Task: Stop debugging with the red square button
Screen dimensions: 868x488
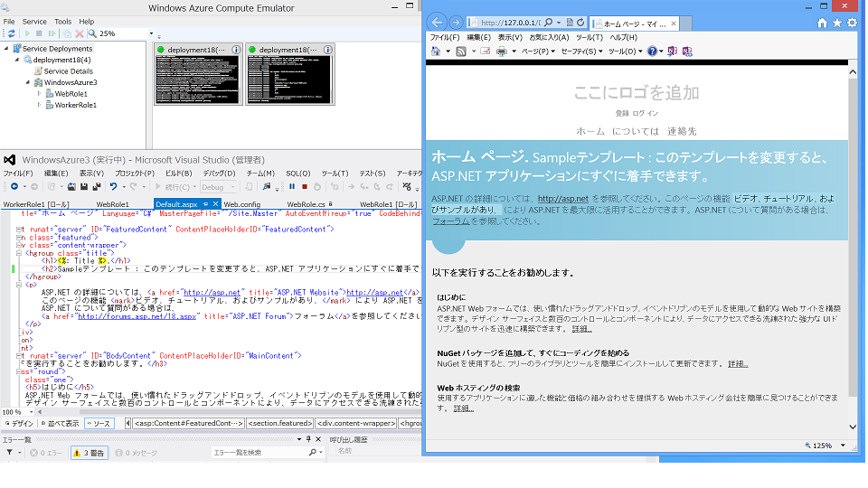Action: 305,187
